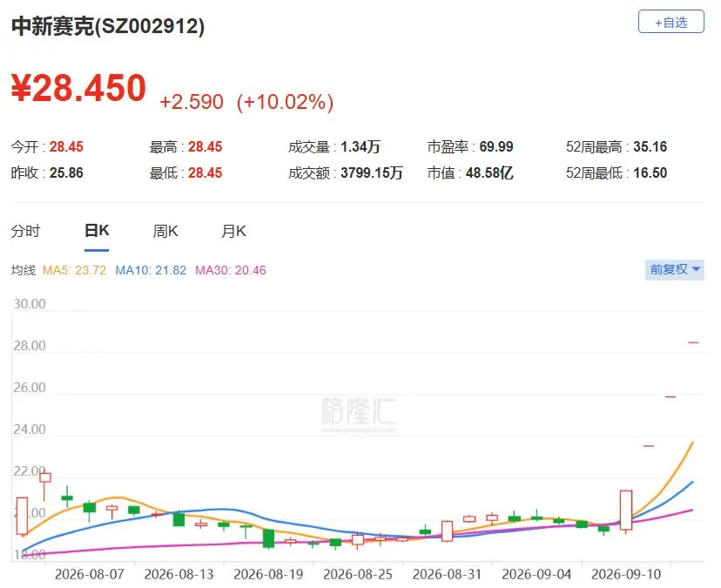721x588 pixels.
Task: Click the large green candle at 2026-08-19
Action: 268,538
